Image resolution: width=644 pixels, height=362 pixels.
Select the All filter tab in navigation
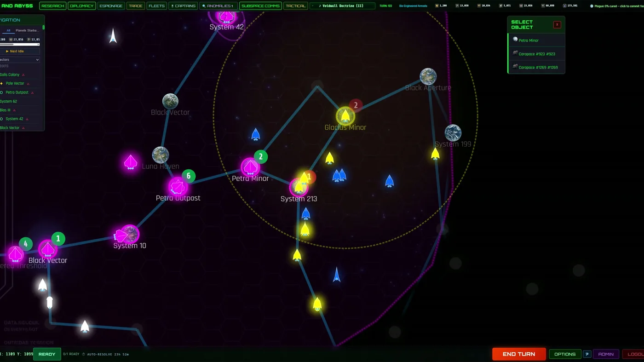(8, 30)
